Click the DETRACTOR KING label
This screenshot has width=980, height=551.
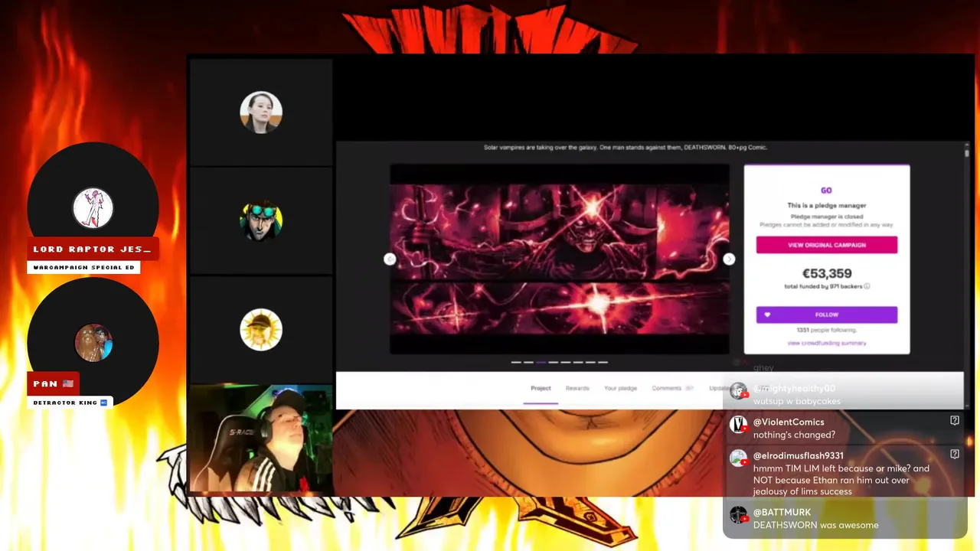point(70,403)
